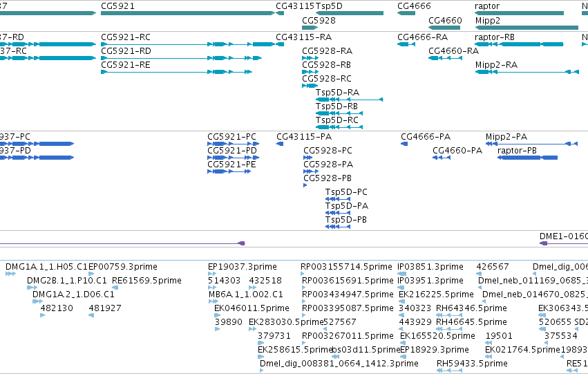This screenshot has width=588, height=374.
Task: Select the CG5921-RD transcript label
Action: [x=126, y=51]
